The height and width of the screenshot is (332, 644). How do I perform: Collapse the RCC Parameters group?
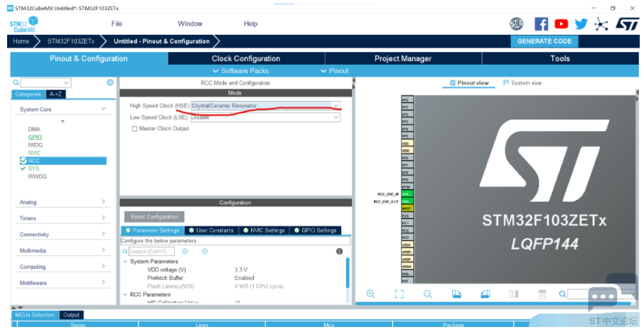point(125,294)
